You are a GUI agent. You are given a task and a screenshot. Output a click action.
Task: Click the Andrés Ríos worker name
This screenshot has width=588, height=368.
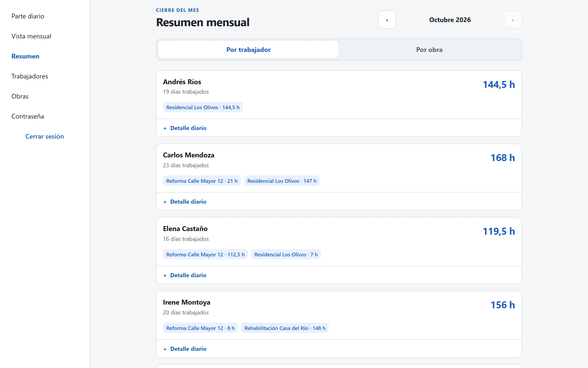pyautogui.click(x=182, y=82)
